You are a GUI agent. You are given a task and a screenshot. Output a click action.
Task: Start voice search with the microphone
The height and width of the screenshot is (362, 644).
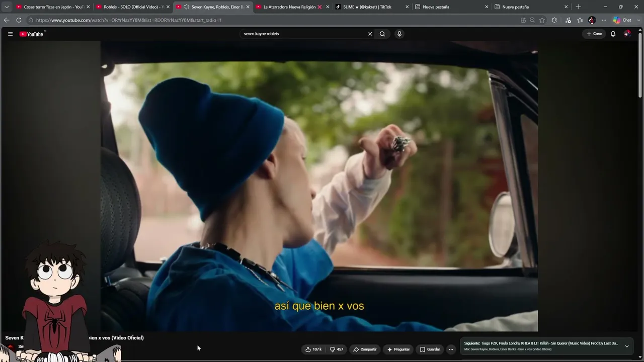pos(399,34)
